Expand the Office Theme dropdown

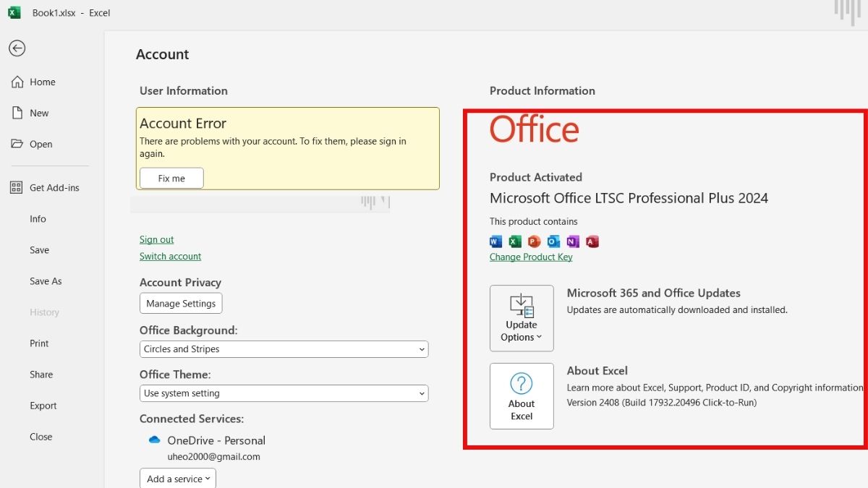pos(284,393)
